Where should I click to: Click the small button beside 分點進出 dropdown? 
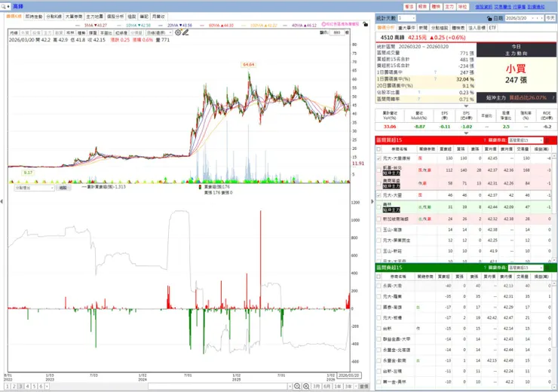[x=63, y=188]
